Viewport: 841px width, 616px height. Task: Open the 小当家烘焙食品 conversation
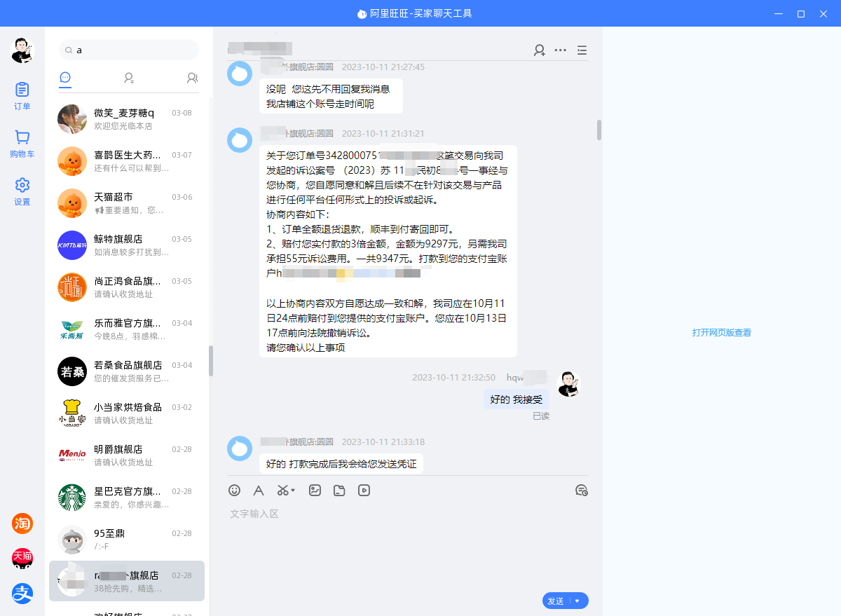[127, 413]
